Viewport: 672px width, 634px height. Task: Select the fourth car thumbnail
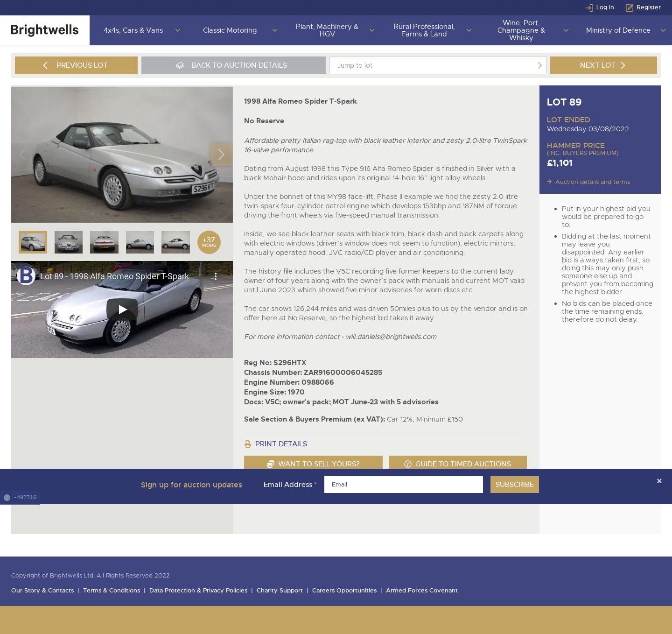click(x=140, y=242)
